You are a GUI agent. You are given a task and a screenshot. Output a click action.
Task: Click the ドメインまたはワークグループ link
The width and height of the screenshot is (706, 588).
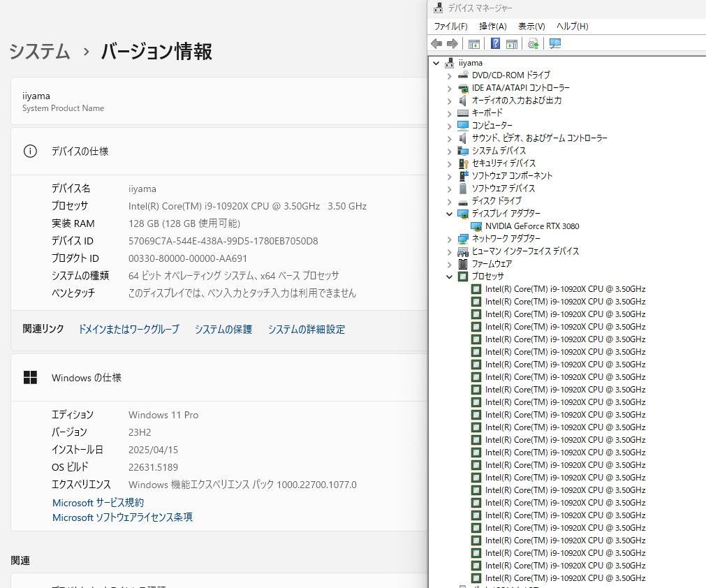pyautogui.click(x=128, y=330)
